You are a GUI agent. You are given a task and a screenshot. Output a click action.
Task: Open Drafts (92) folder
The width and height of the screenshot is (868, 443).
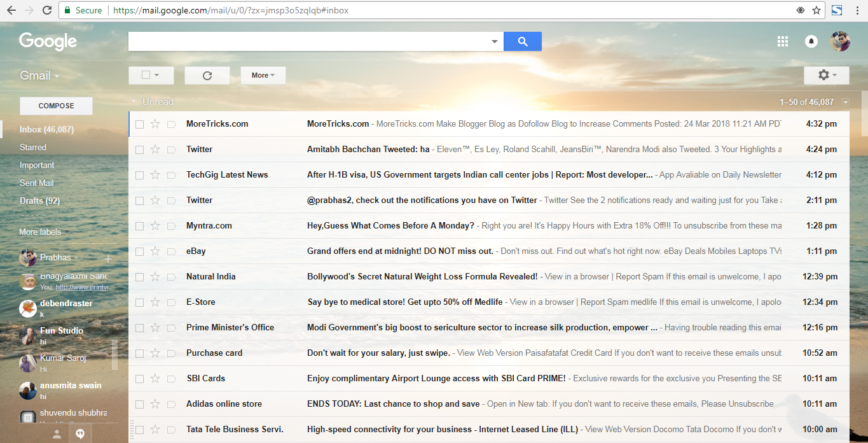coord(39,200)
